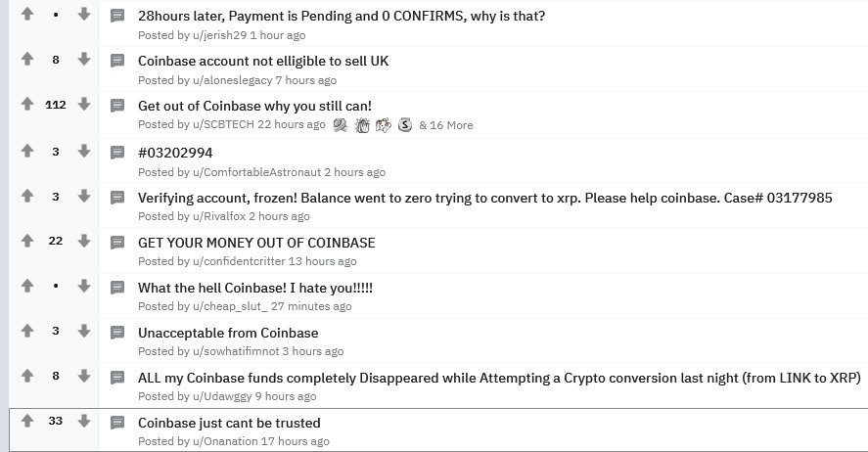This screenshot has width=868, height=452.
Task: Upvote the '28hours later, Payment is Pending' post
Action: [x=27, y=15]
